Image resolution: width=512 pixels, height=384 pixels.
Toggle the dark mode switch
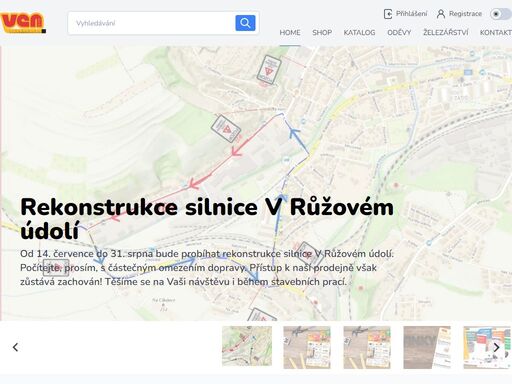501,14
